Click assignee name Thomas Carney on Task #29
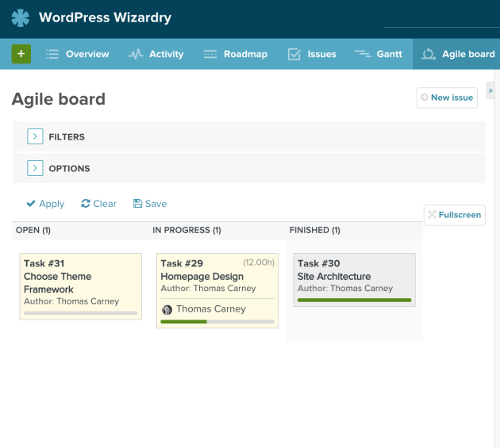The image size is (500, 448). tap(211, 309)
